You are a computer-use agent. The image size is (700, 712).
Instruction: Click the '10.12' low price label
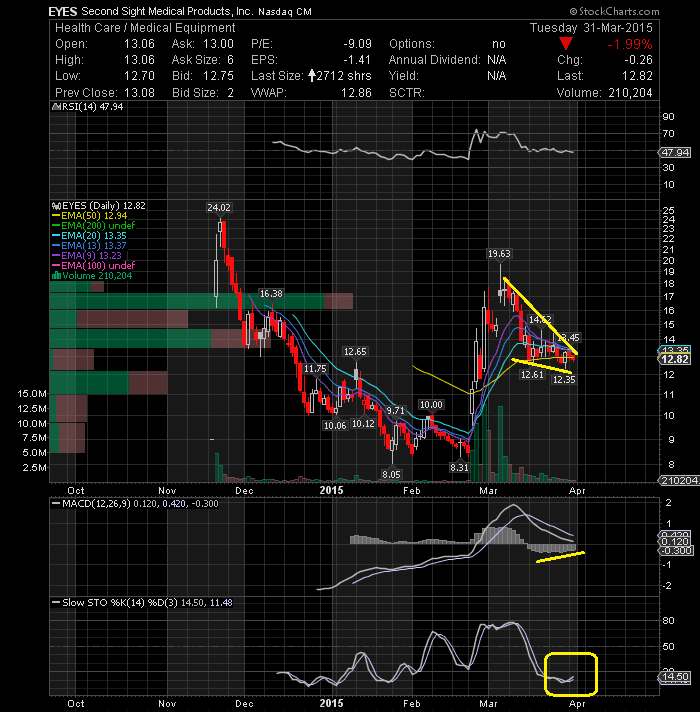[x=363, y=424]
